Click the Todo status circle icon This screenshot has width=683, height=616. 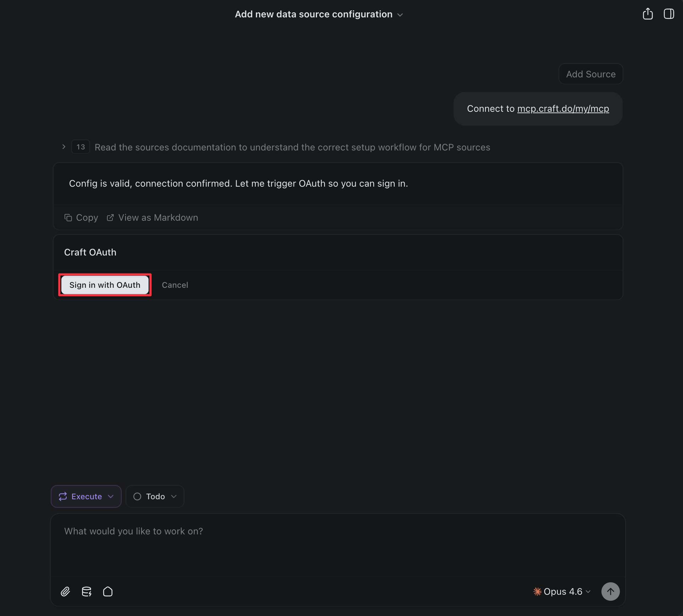(x=137, y=496)
